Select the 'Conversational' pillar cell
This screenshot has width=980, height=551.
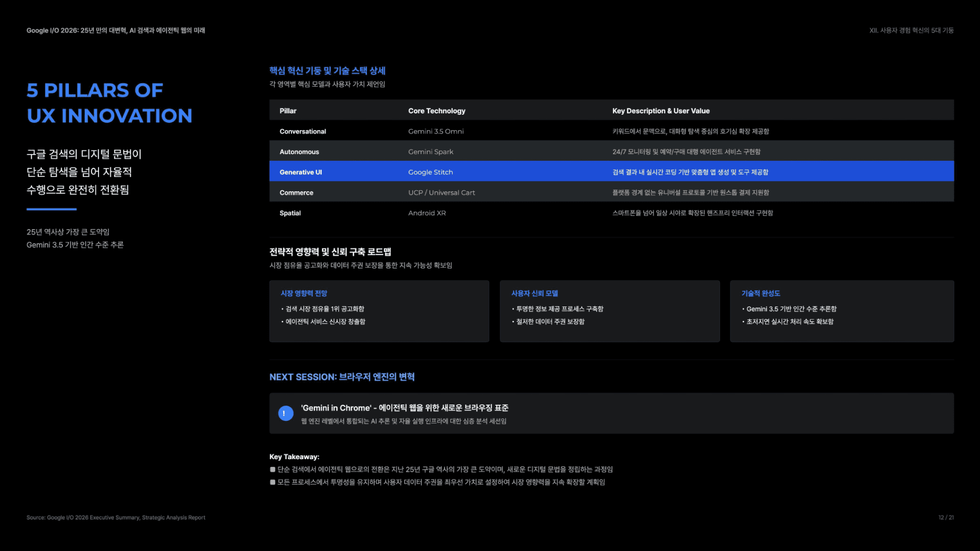(x=303, y=131)
